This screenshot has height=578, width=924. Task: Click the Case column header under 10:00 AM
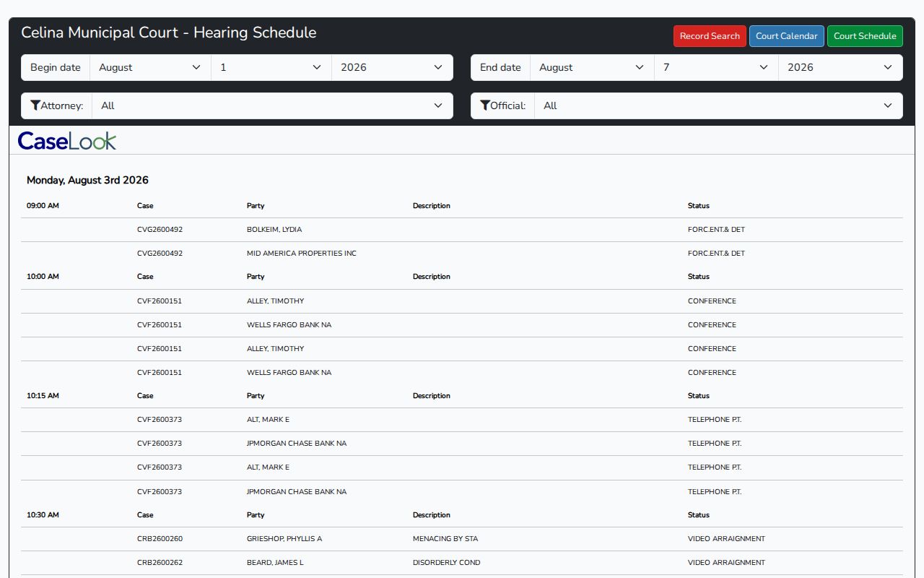tap(145, 277)
